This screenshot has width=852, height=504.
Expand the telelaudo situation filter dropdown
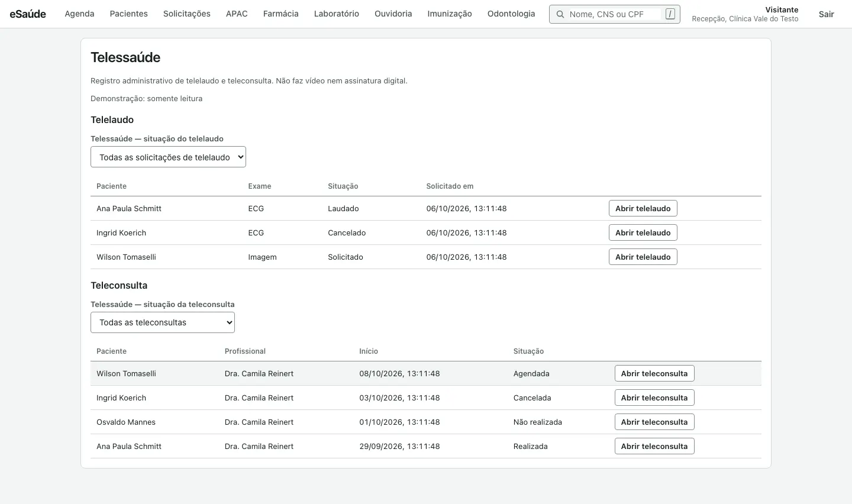click(168, 157)
